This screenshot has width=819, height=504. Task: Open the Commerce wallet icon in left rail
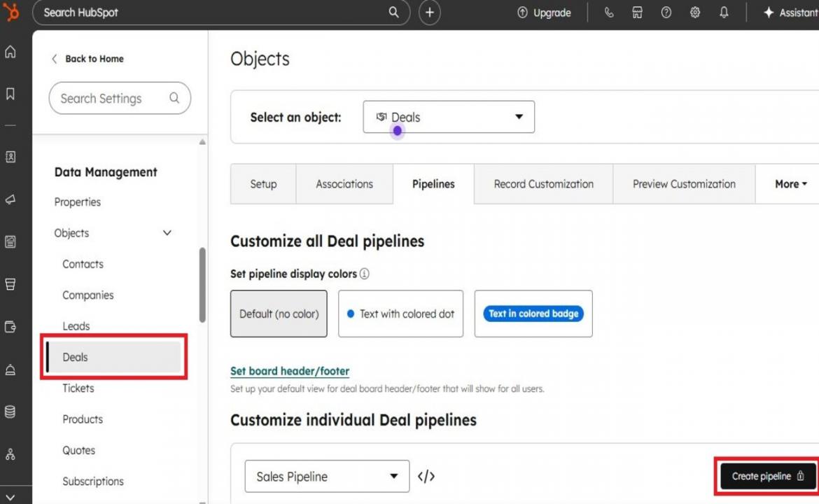point(10,327)
